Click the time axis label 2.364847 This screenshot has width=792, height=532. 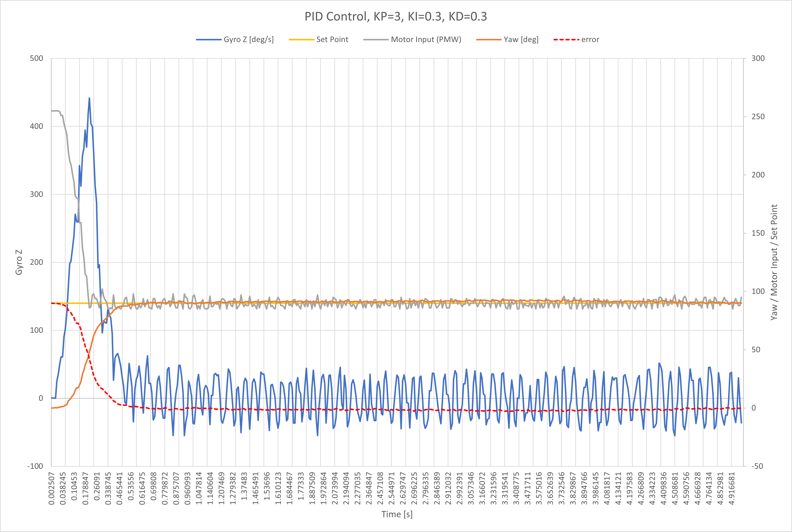point(369,488)
